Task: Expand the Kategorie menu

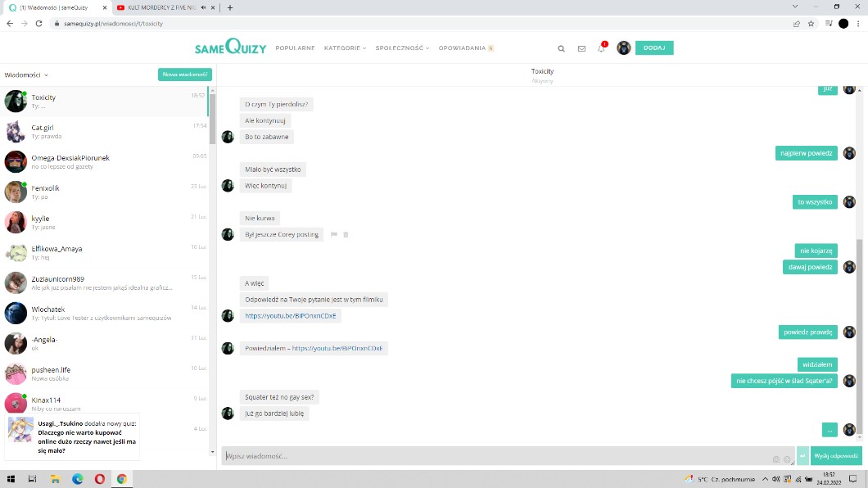Action: click(344, 48)
